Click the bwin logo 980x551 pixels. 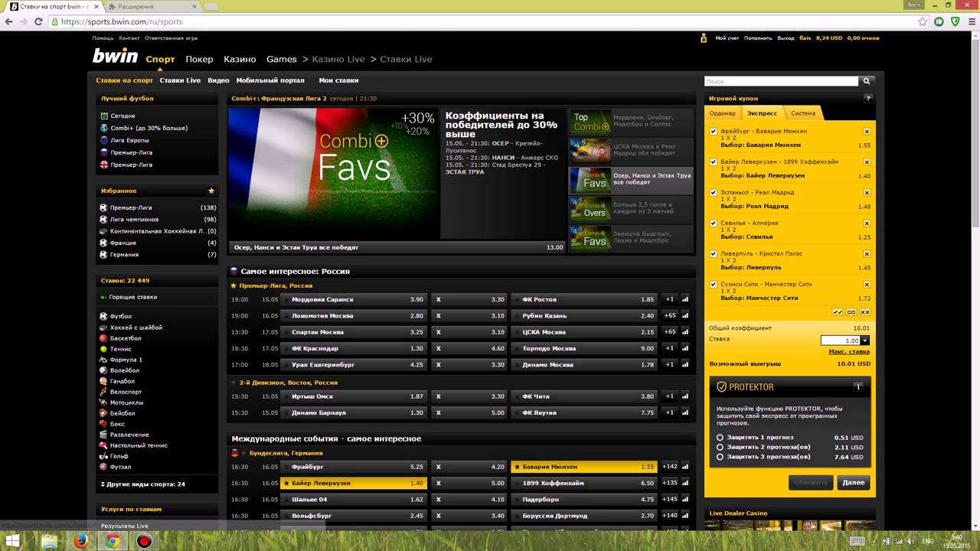115,57
